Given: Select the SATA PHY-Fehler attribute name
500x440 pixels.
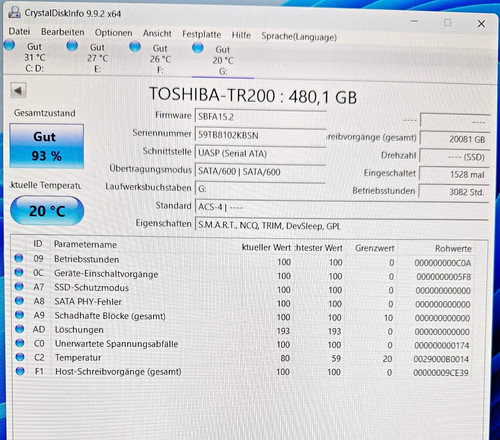Looking at the screenshot, I should point(88,302).
